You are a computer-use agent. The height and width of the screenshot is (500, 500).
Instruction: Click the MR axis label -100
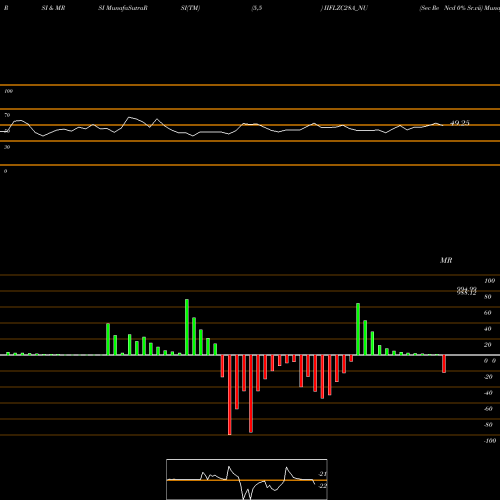click(490, 441)
